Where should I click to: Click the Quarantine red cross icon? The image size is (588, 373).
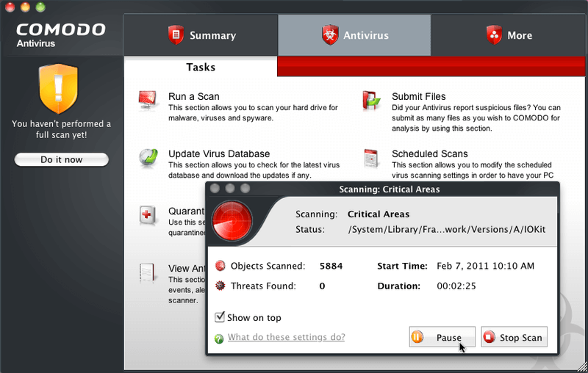pos(148,215)
